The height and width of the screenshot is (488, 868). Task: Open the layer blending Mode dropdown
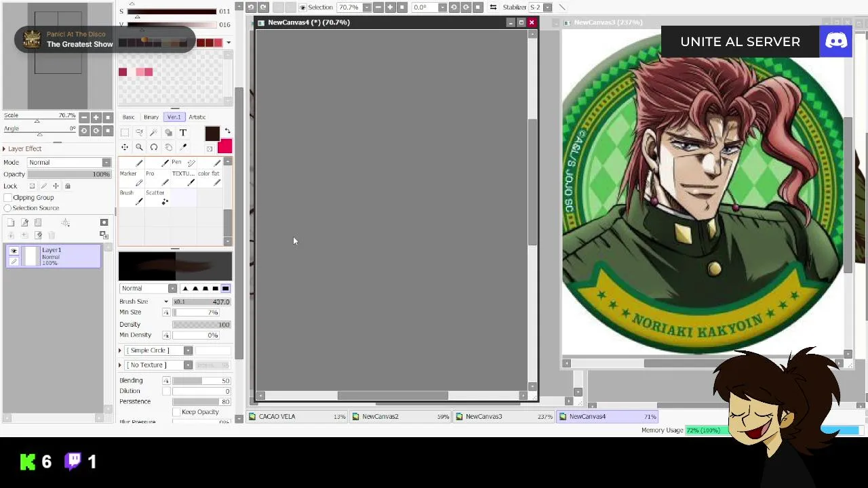[x=68, y=162]
